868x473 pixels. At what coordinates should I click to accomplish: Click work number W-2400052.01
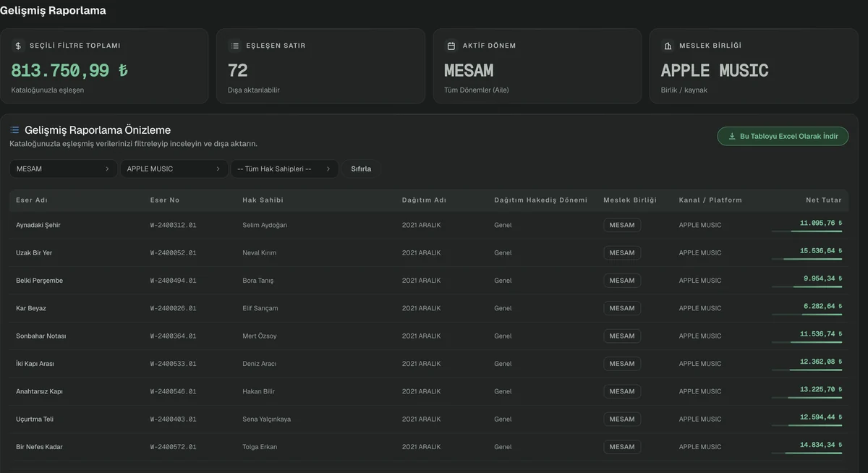pos(174,253)
